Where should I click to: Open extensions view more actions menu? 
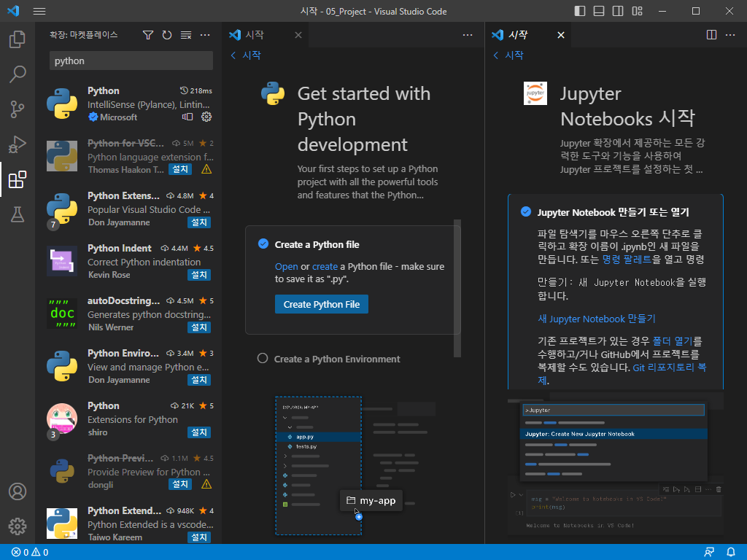(205, 35)
